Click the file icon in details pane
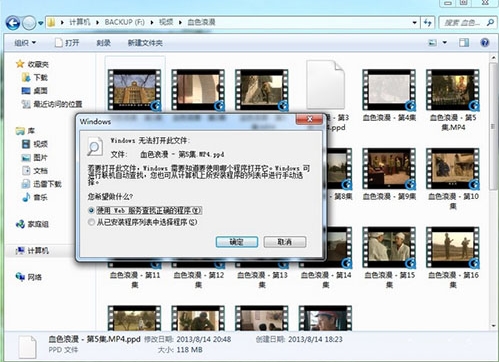 click(x=27, y=347)
